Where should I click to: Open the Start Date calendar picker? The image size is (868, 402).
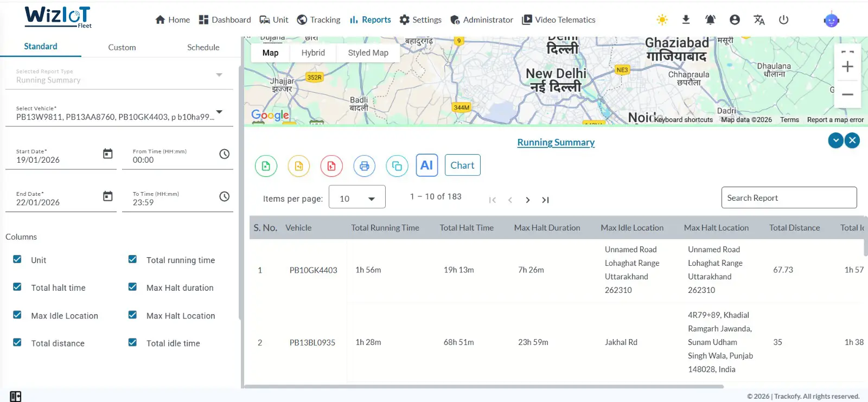pos(108,154)
